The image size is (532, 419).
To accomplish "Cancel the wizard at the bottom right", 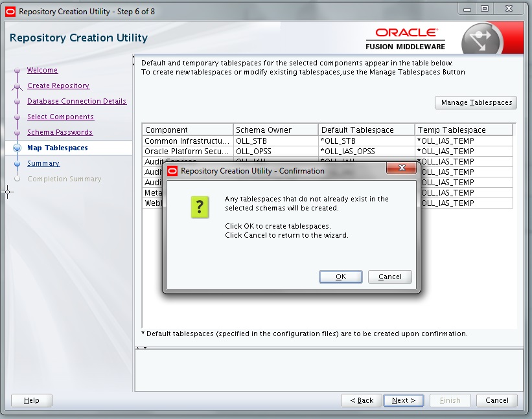I will tap(497, 400).
